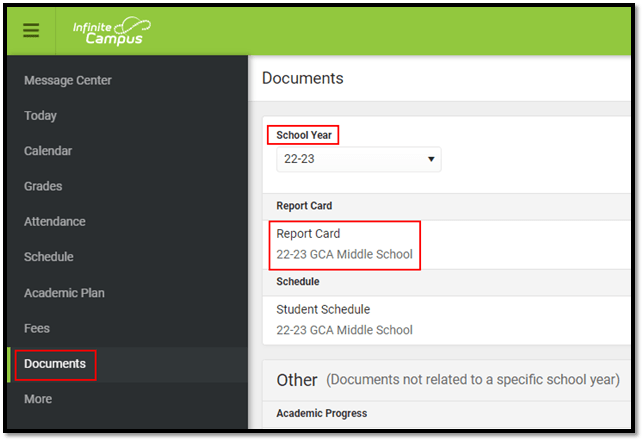Toggle the hamburger menu icon
The width and height of the screenshot is (644, 442).
tap(31, 30)
